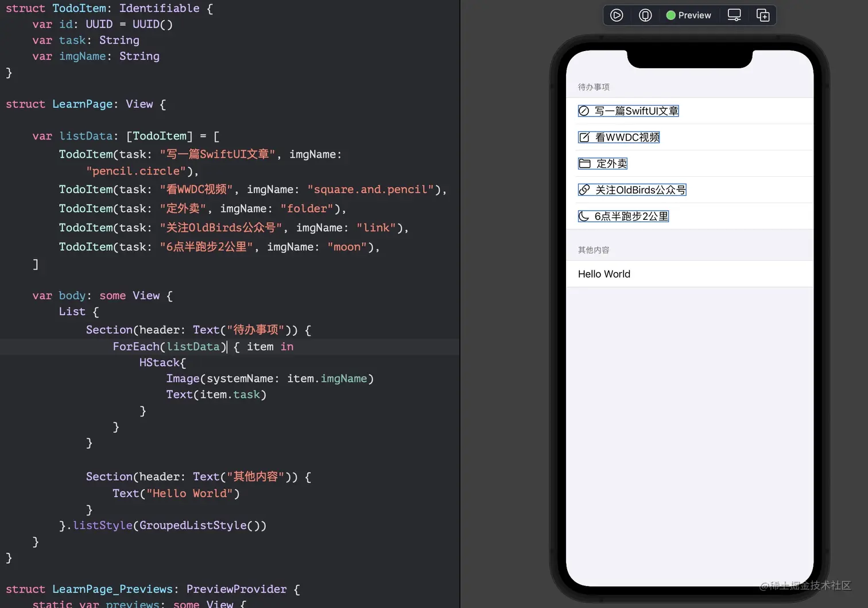
Task: Click the 待办事项 section header in preview
Action: click(594, 87)
